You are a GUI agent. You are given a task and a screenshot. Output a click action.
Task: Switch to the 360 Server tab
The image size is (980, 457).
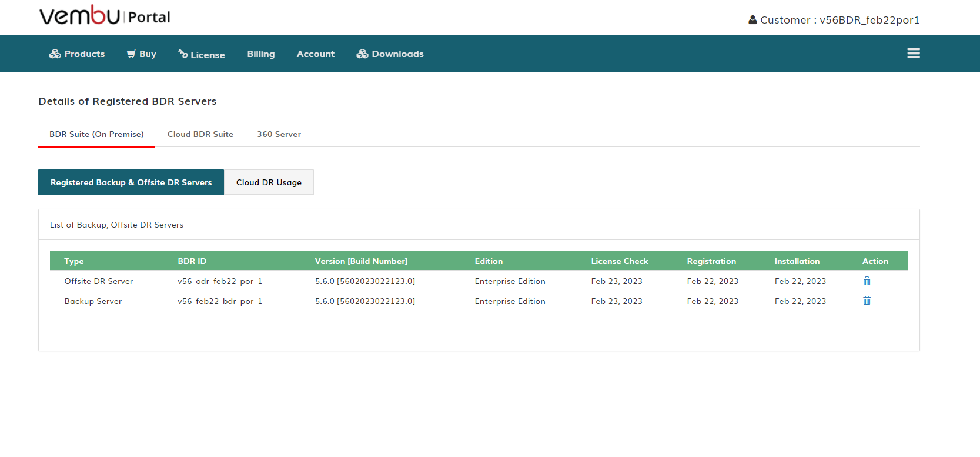pos(279,134)
